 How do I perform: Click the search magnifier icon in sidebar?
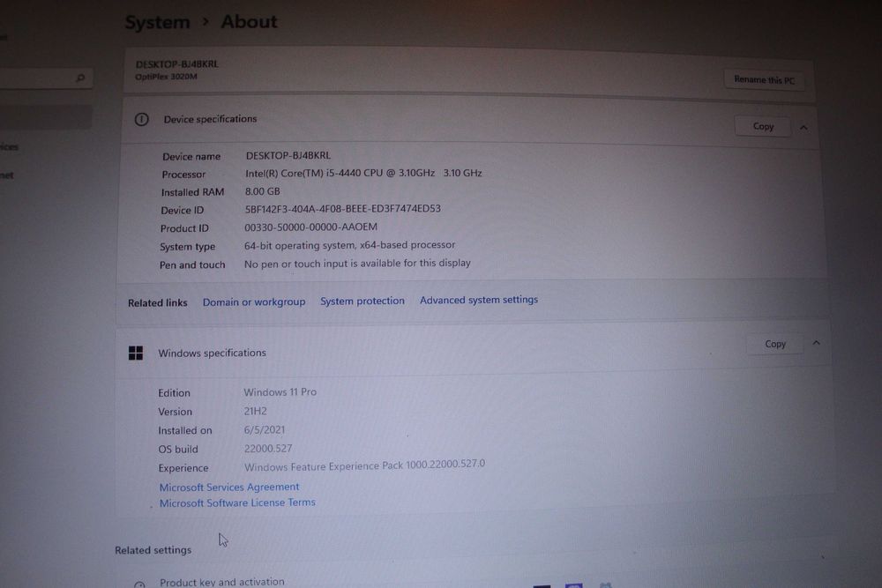tap(80, 78)
